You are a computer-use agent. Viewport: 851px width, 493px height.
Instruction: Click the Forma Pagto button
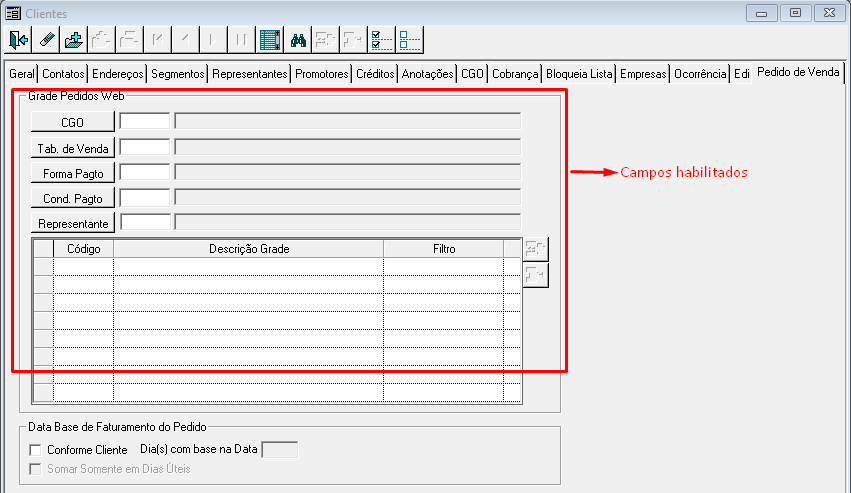(x=73, y=173)
